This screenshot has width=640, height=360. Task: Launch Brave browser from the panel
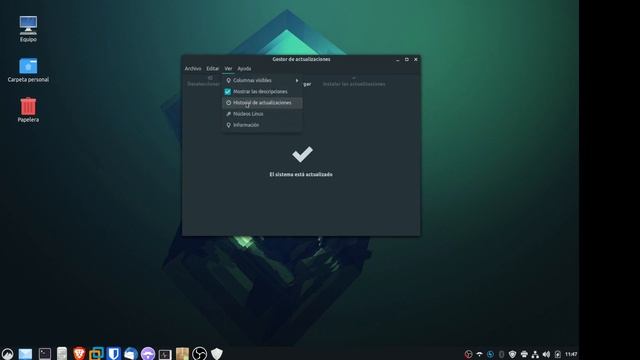pyautogui.click(x=79, y=353)
